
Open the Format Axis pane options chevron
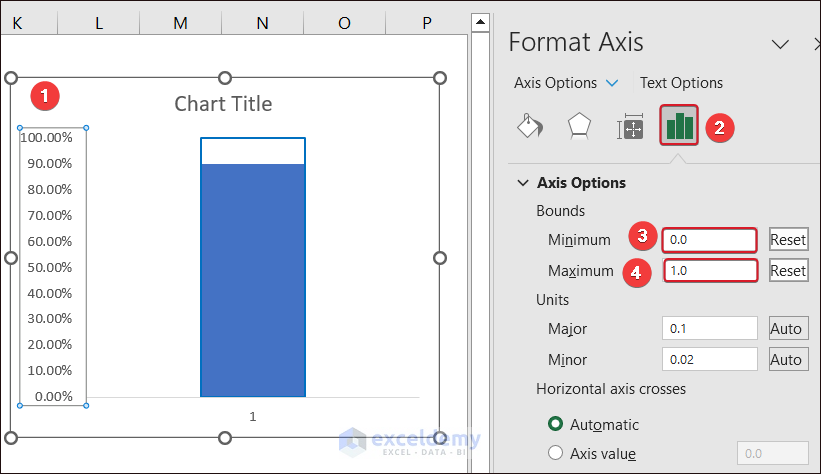click(781, 43)
